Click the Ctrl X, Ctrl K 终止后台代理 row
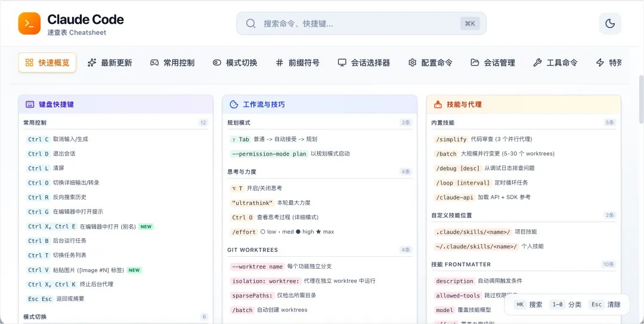 [x=116, y=284]
